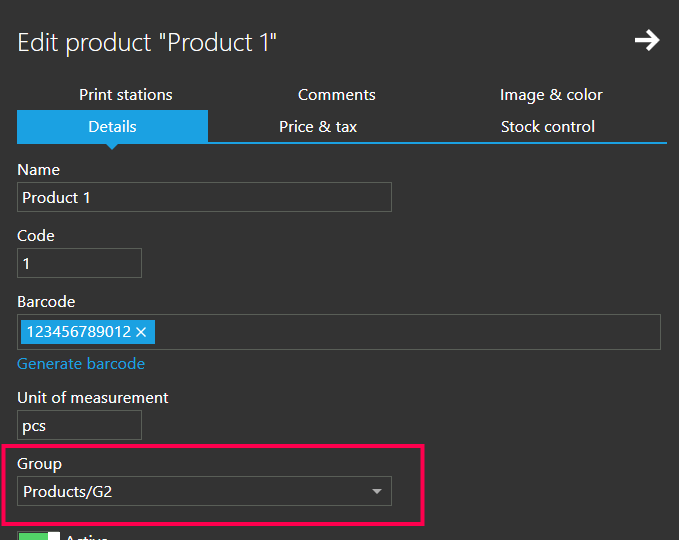Open the Group combo box showing Products/G2
The width and height of the screenshot is (679, 540).
[190, 491]
